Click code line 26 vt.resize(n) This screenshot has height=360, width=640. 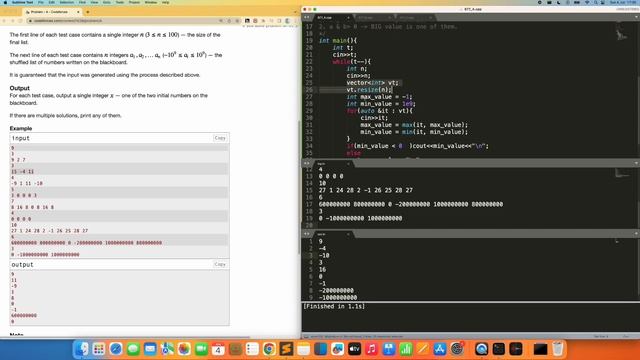pyautogui.click(x=369, y=90)
